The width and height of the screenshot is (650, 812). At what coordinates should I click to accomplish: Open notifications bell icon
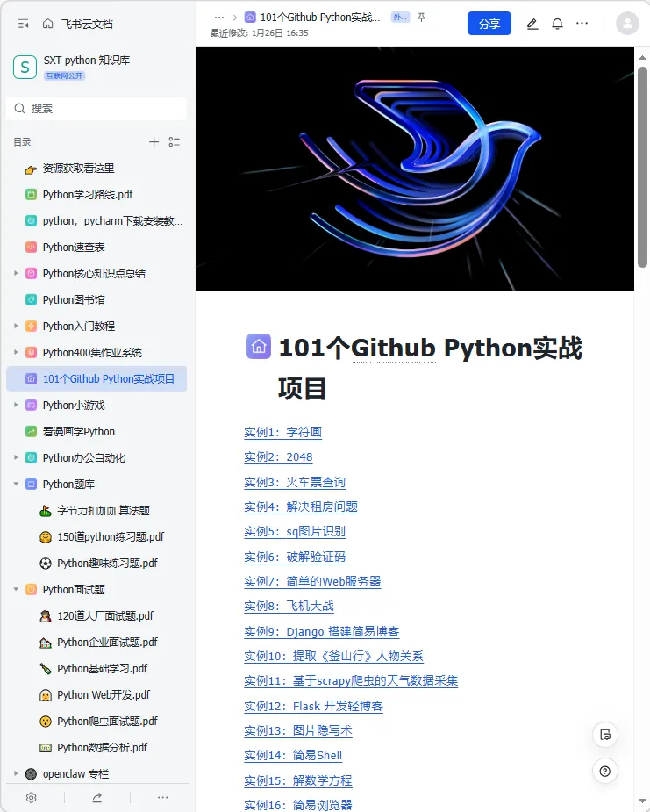pos(557,24)
